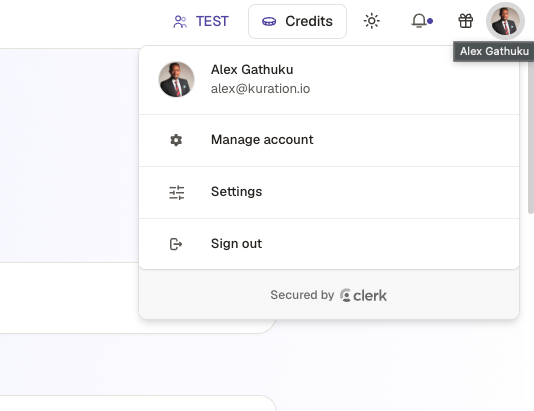Click the coin icon in Credits
Image resolution: width=534 pixels, height=411 pixels.
269,22
